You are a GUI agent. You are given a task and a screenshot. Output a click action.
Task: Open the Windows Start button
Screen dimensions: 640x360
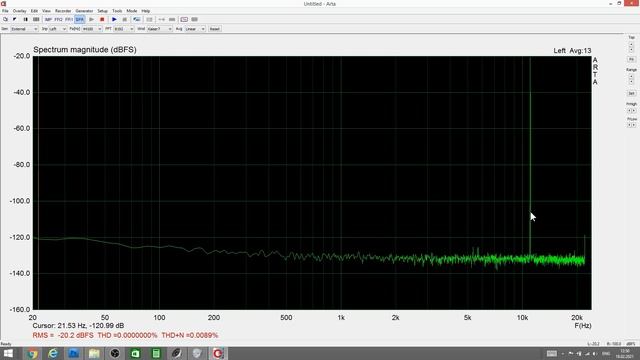point(8,353)
